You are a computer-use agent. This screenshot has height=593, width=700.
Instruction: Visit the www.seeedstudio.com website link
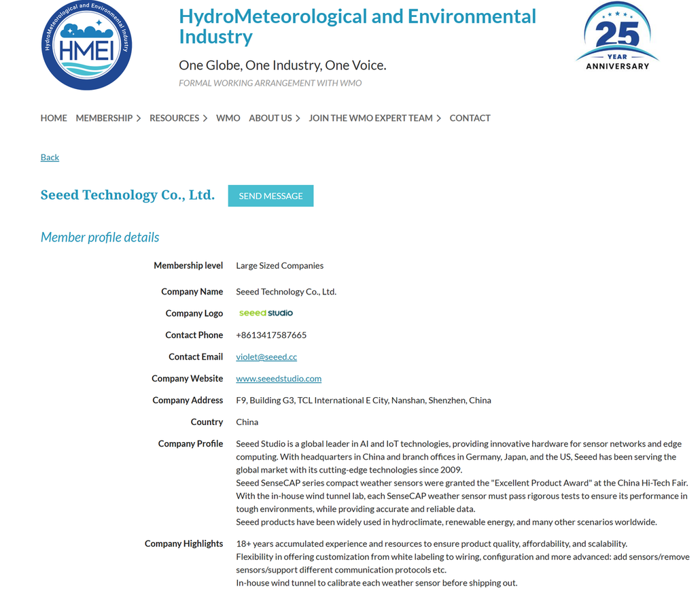(x=279, y=379)
